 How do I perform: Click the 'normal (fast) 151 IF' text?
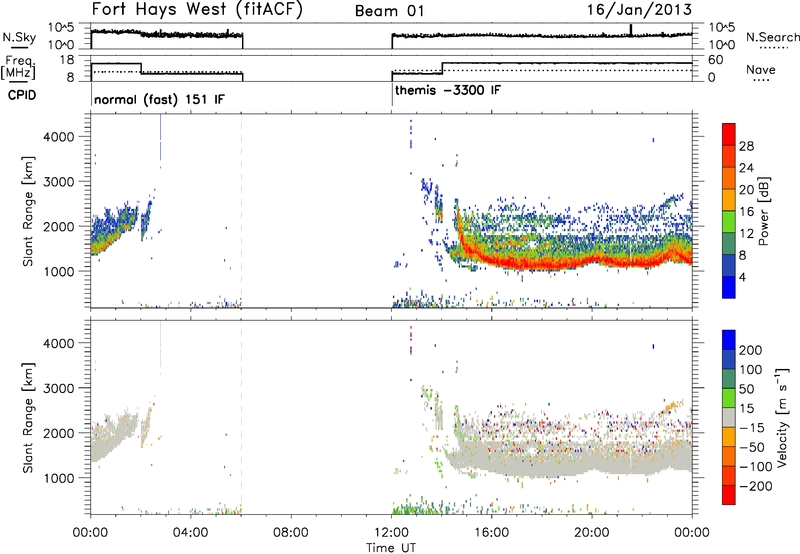[159, 99]
